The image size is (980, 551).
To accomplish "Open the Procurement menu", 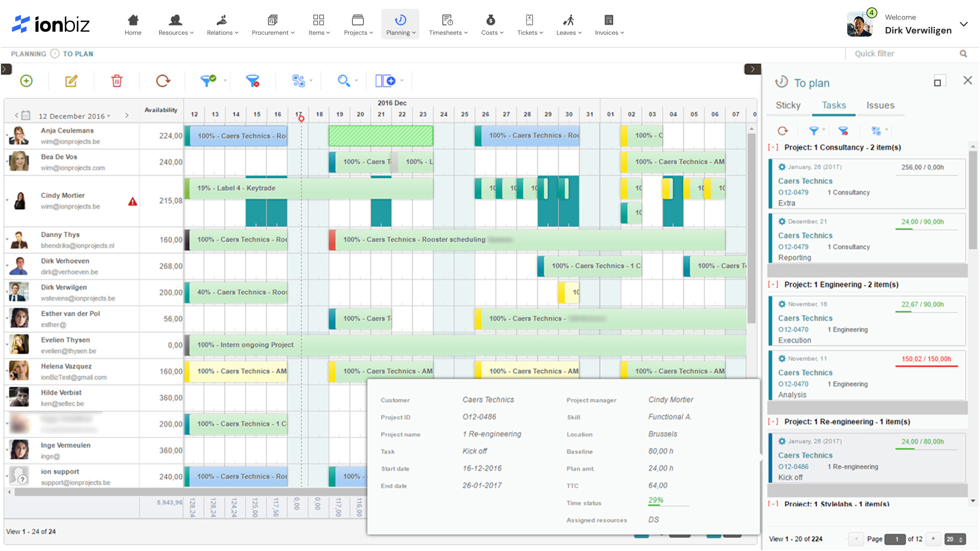I will pos(273,24).
